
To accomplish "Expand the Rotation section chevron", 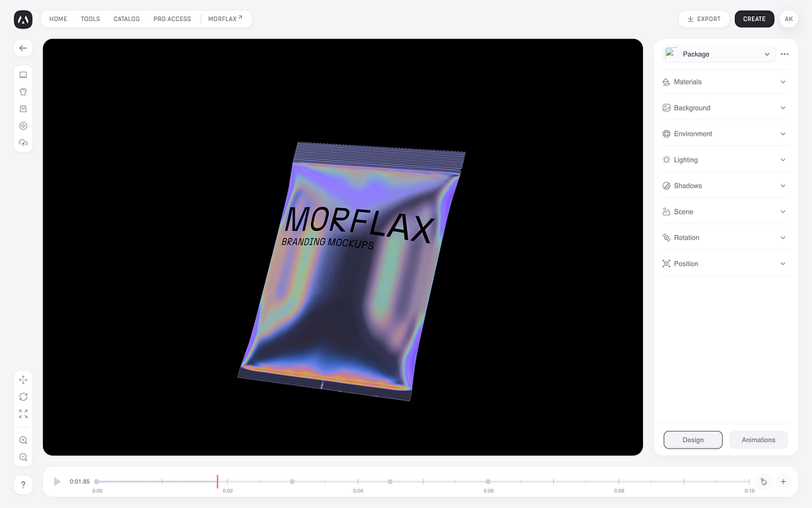I will tap(783, 237).
